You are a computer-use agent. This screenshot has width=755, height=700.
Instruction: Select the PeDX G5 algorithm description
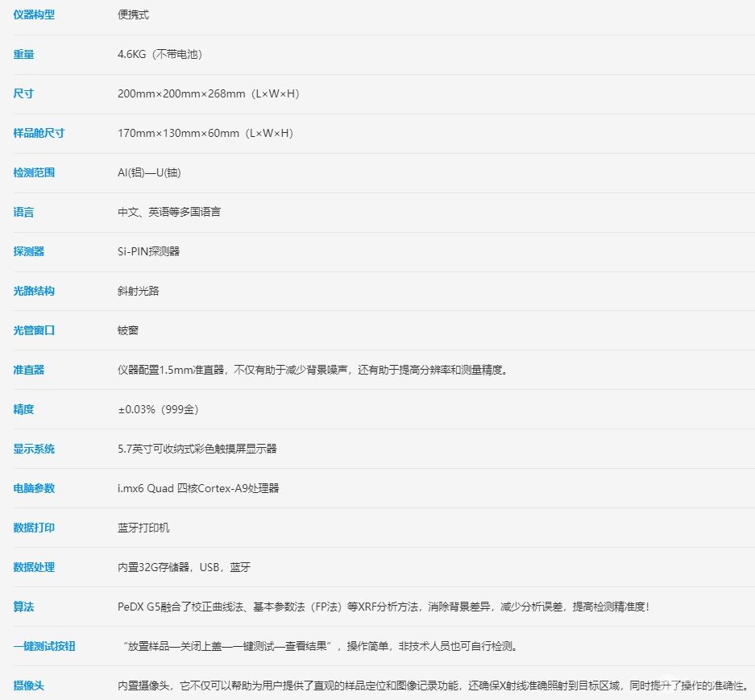[384, 607]
